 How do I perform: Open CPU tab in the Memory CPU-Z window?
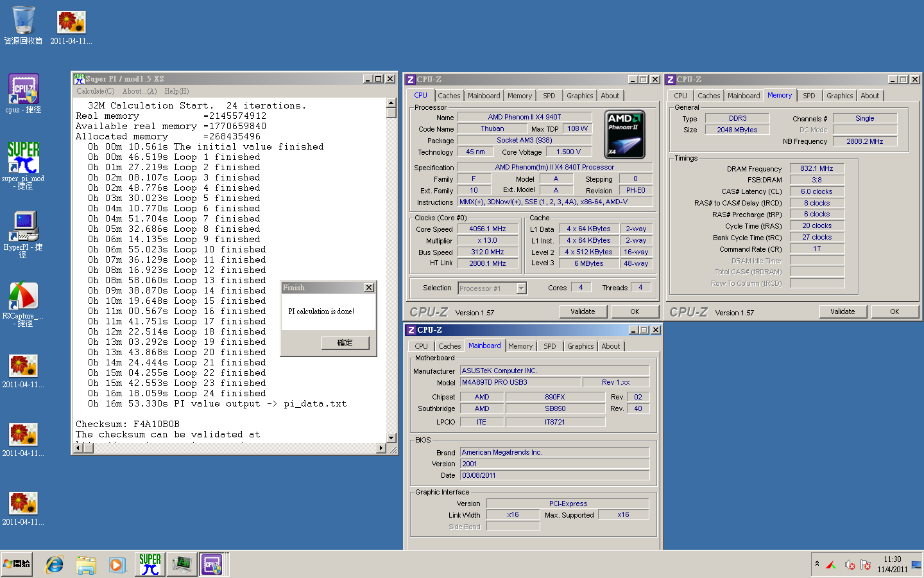[680, 96]
